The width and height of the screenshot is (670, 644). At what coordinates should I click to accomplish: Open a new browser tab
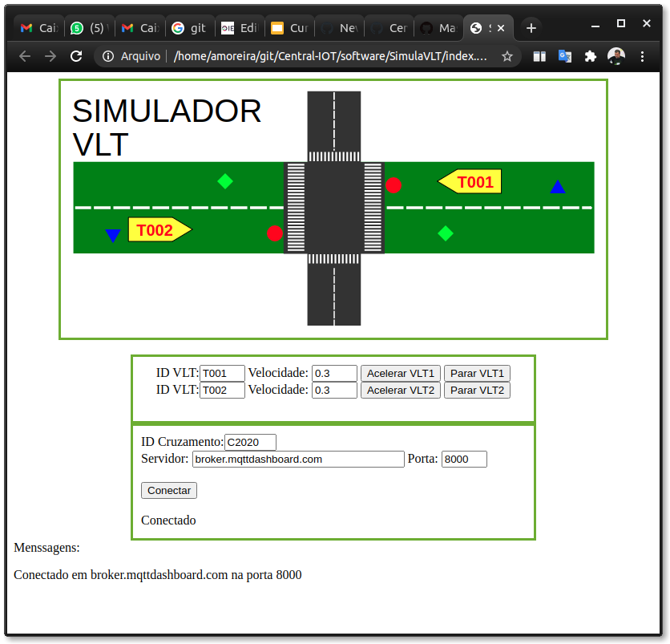[x=531, y=28]
